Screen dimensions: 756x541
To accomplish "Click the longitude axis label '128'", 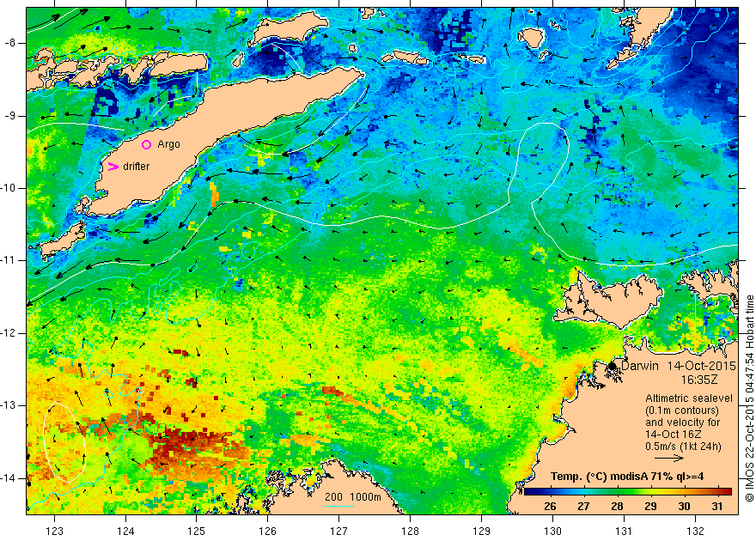I will point(410,531).
